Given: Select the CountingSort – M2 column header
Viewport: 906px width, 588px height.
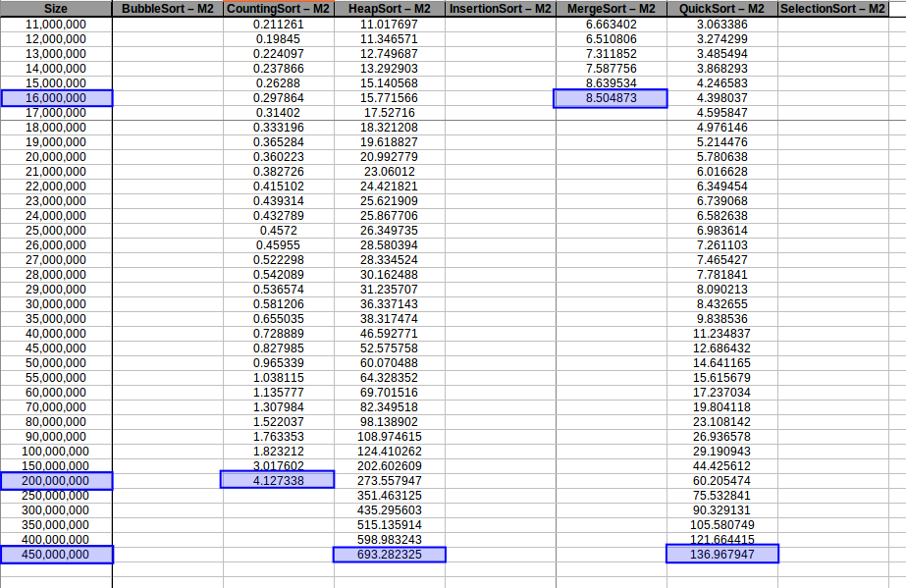Looking at the screenshot, I should 279,8.
